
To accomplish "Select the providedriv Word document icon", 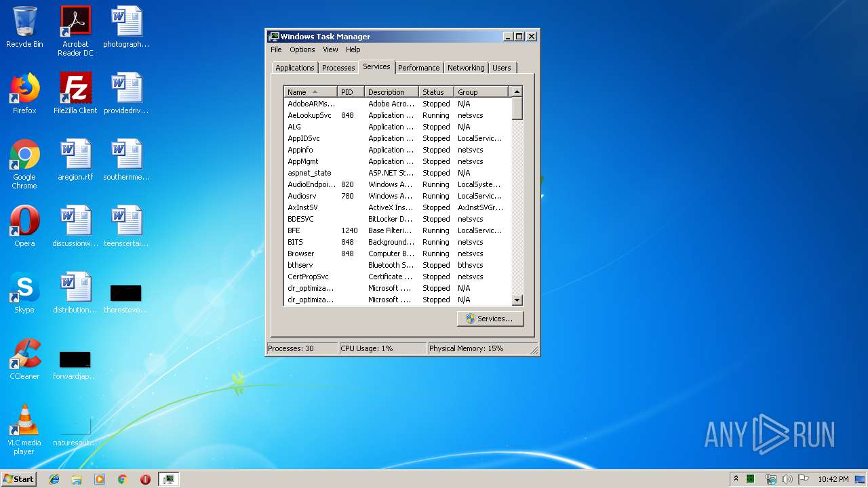I will click(126, 94).
